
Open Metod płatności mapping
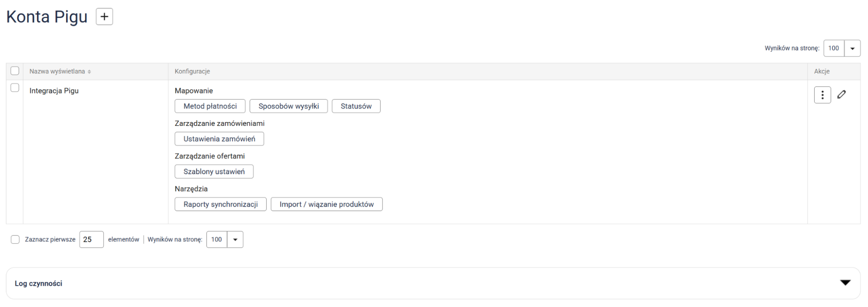[210, 106]
